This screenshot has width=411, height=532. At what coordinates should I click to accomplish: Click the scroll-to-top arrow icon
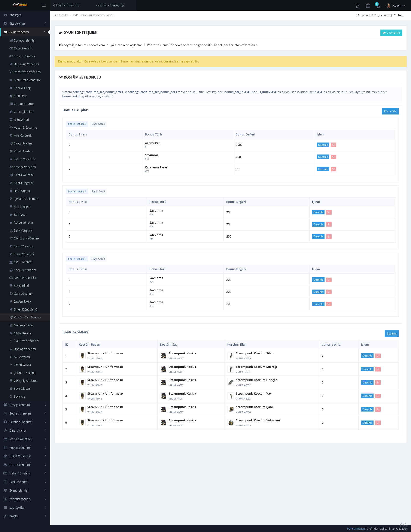[403, 526]
